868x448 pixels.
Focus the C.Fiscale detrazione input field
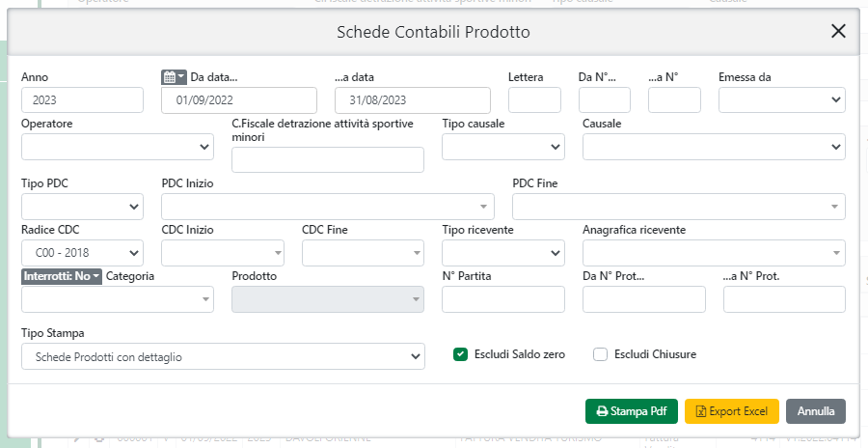[327, 160]
